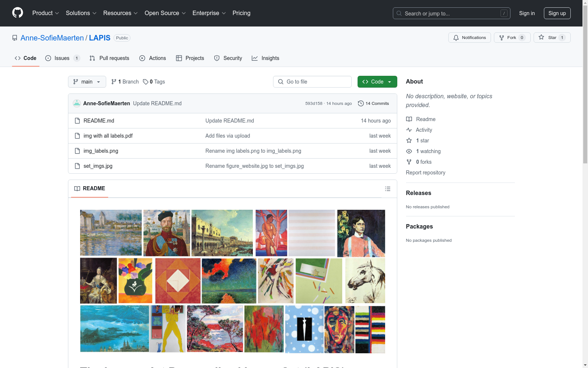Expand the Product menu

[46, 13]
